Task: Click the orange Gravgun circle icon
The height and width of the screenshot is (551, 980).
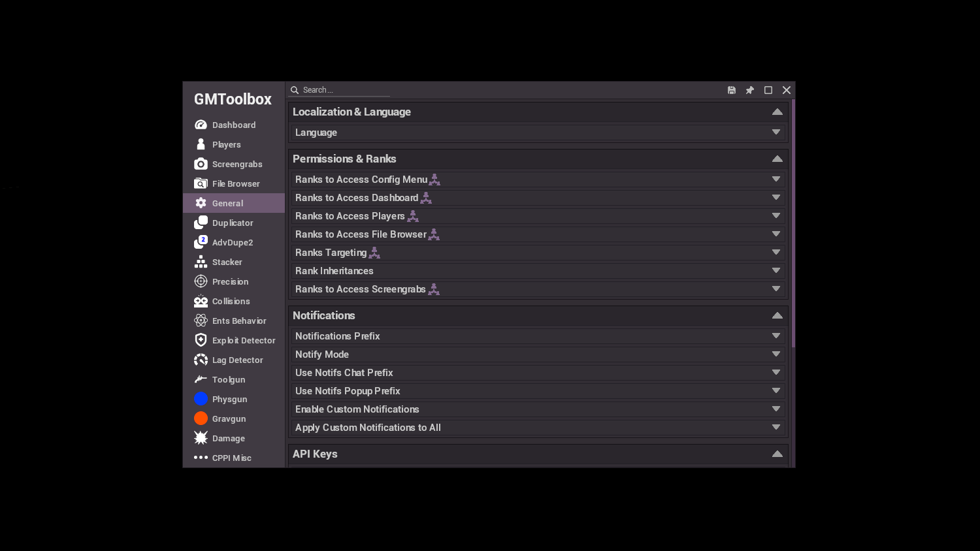Action: (x=201, y=418)
